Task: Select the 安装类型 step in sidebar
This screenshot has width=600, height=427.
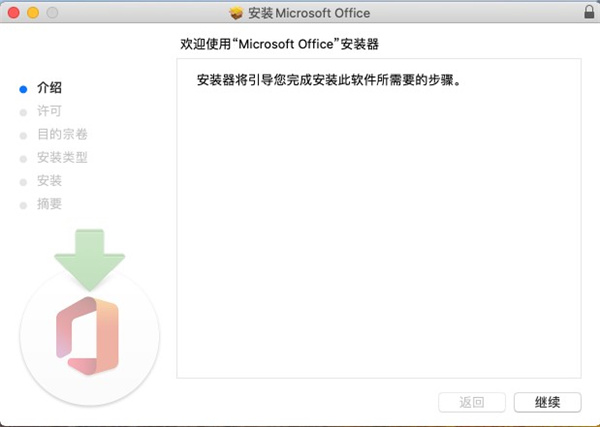Action: (x=62, y=157)
